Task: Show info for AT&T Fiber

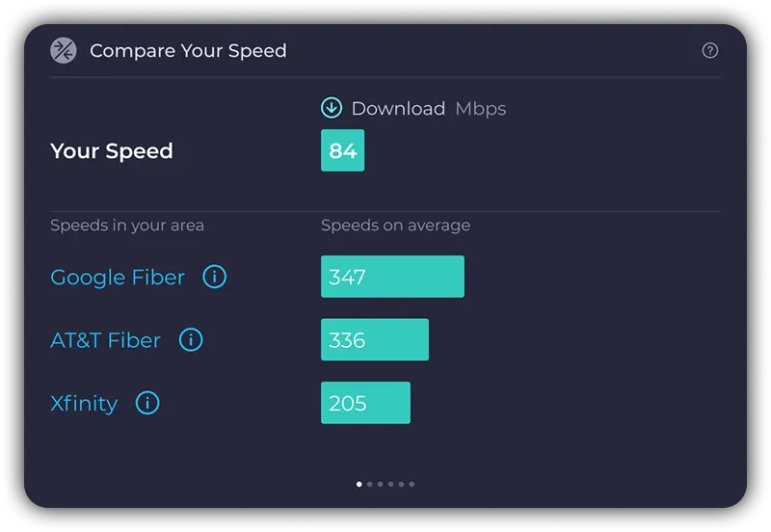Action: (x=191, y=340)
